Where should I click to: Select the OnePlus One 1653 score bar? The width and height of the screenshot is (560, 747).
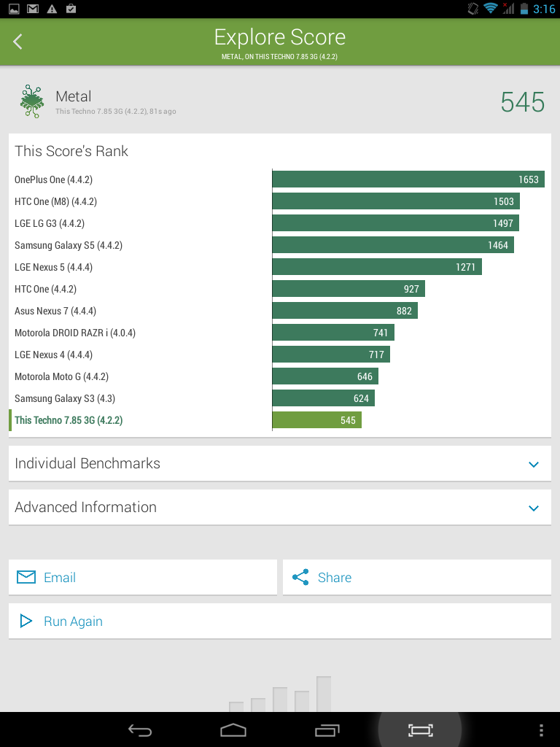[408, 179]
